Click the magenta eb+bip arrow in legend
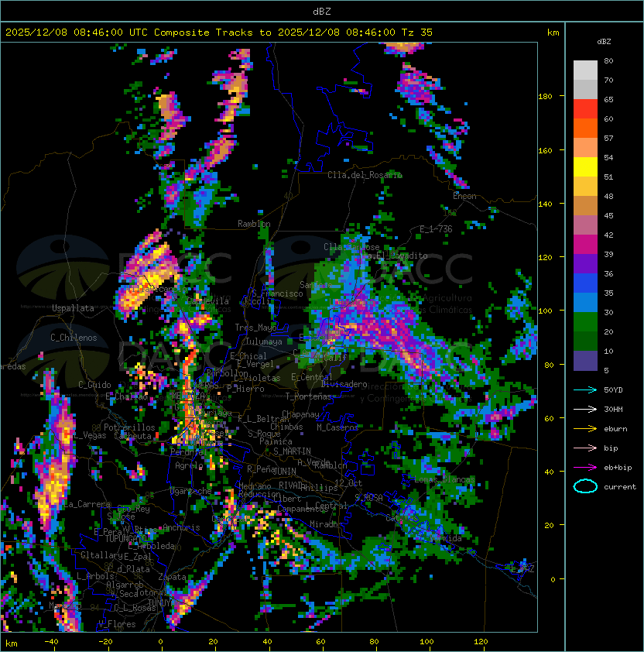Viewport: 644px width, 652px height. coord(585,468)
